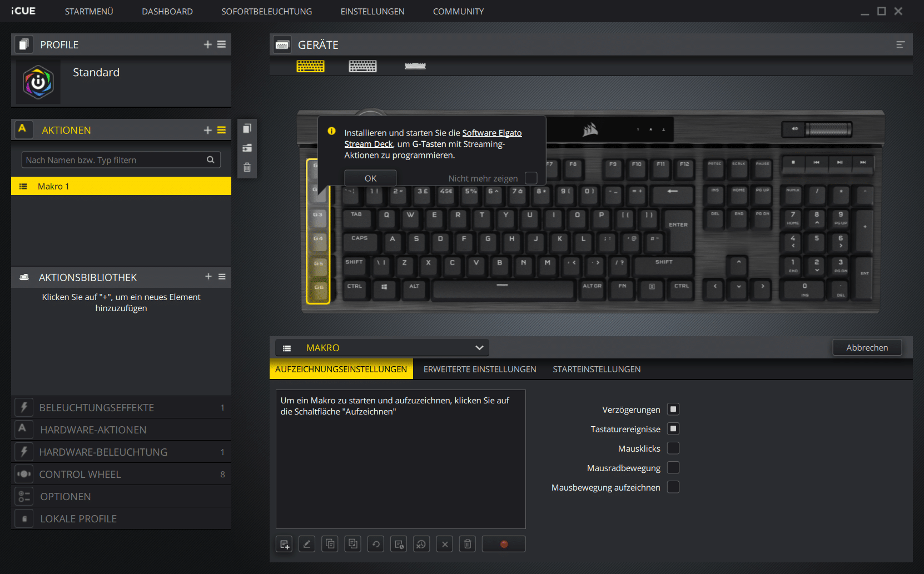Expand the Hardware-Beleuchtung section
This screenshot has width=924, height=574.
point(121,452)
